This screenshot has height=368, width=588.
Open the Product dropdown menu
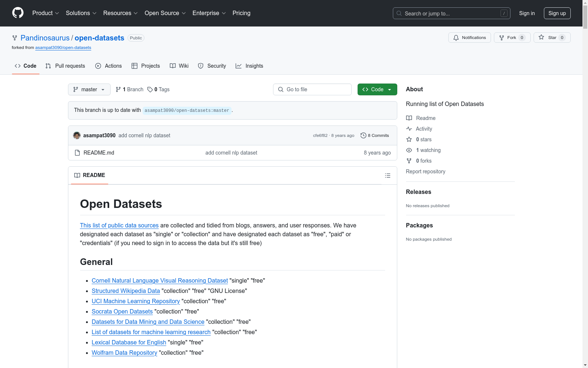46,13
